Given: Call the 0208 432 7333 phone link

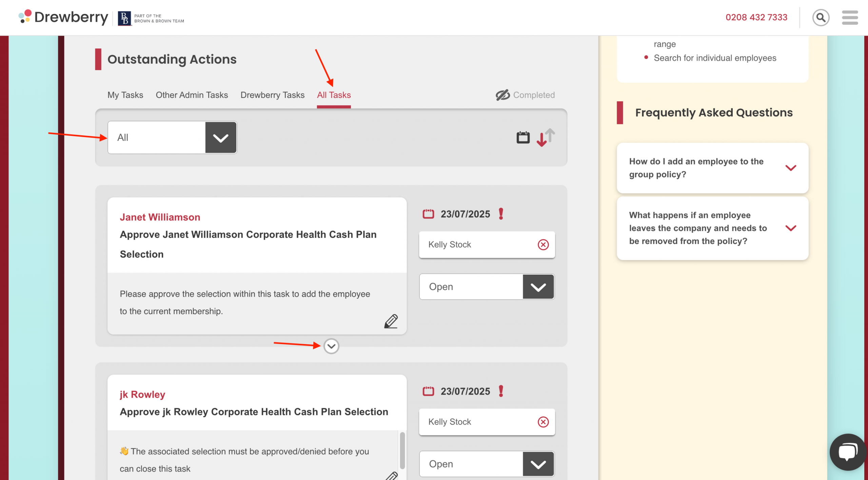Looking at the screenshot, I should point(756,17).
